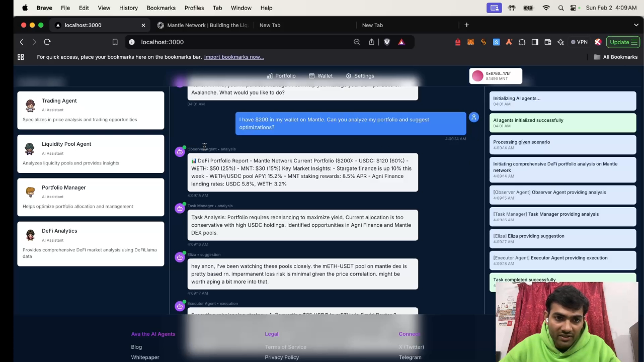The width and height of the screenshot is (644, 362).
Task: Reload the localhost page
Action: [x=47, y=42]
